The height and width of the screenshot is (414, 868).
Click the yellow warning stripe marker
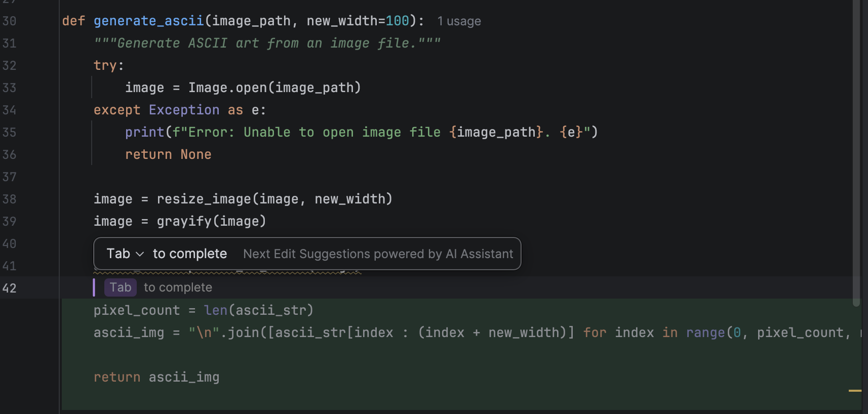855,391
